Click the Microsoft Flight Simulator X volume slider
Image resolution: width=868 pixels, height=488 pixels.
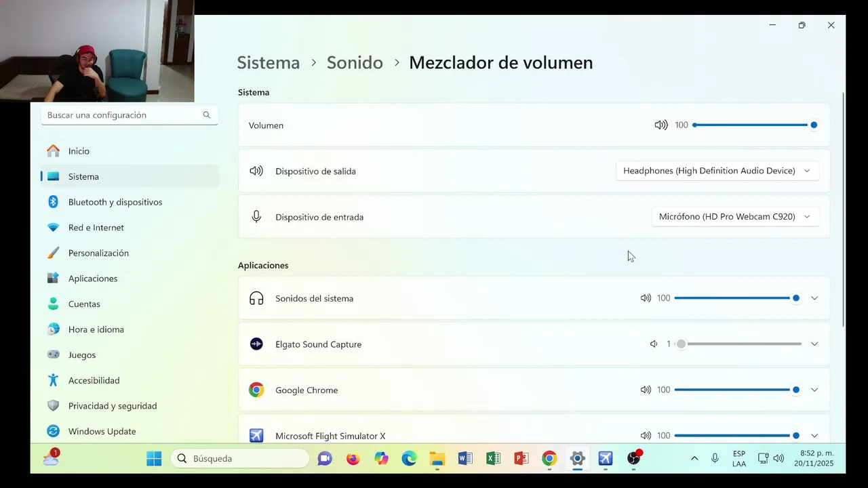click(738, 436)
